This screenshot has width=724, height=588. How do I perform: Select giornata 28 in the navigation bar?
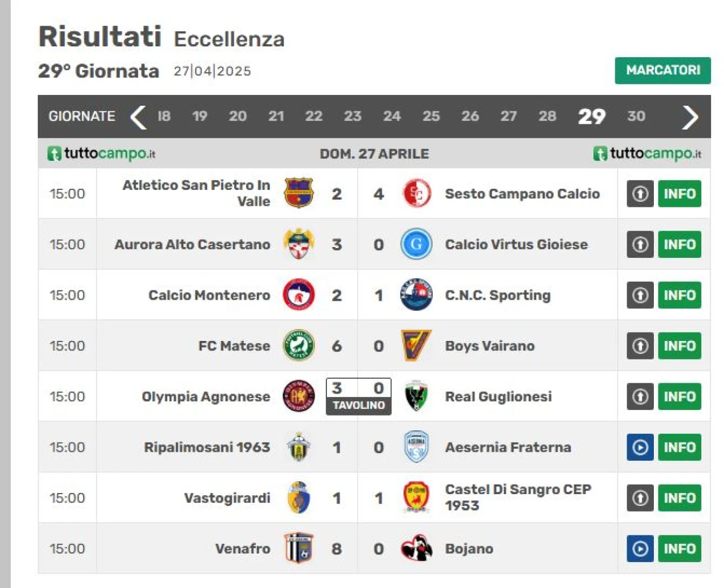pyautogui.click(x=547, y=116)
